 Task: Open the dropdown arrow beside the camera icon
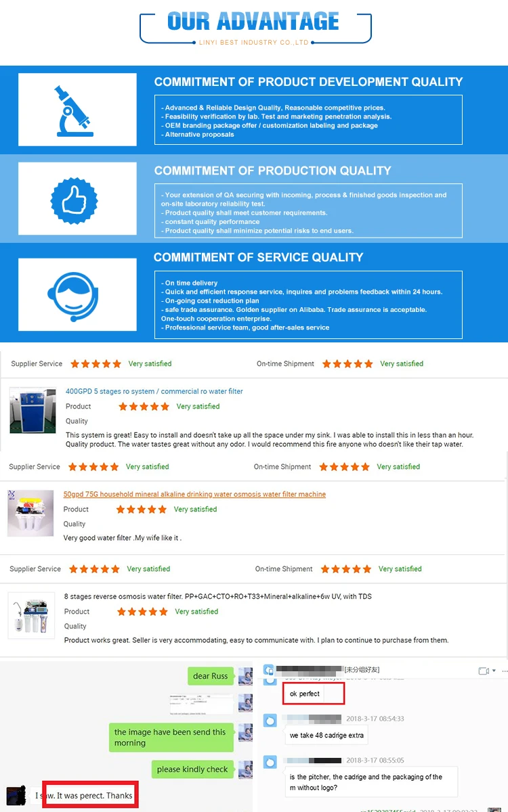(x=494, y=671)
